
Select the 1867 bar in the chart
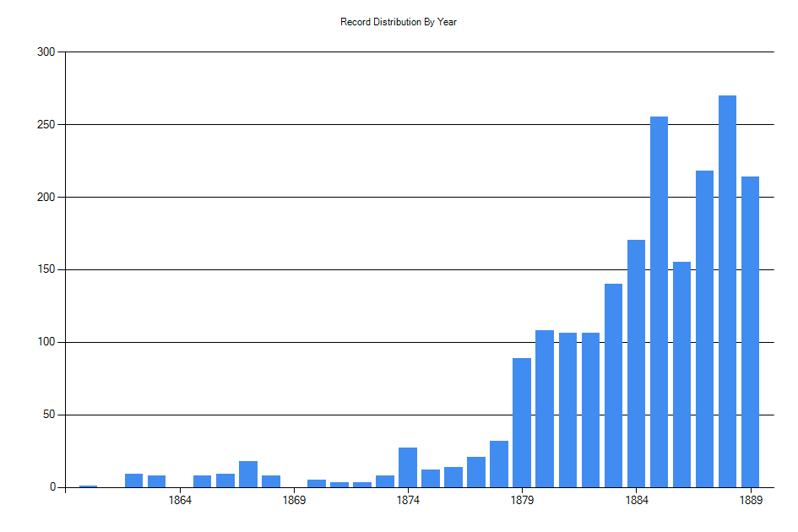click(248, 475)
